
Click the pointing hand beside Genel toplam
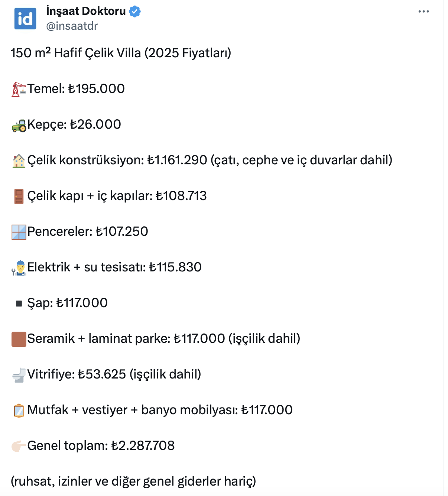(19, 446)
